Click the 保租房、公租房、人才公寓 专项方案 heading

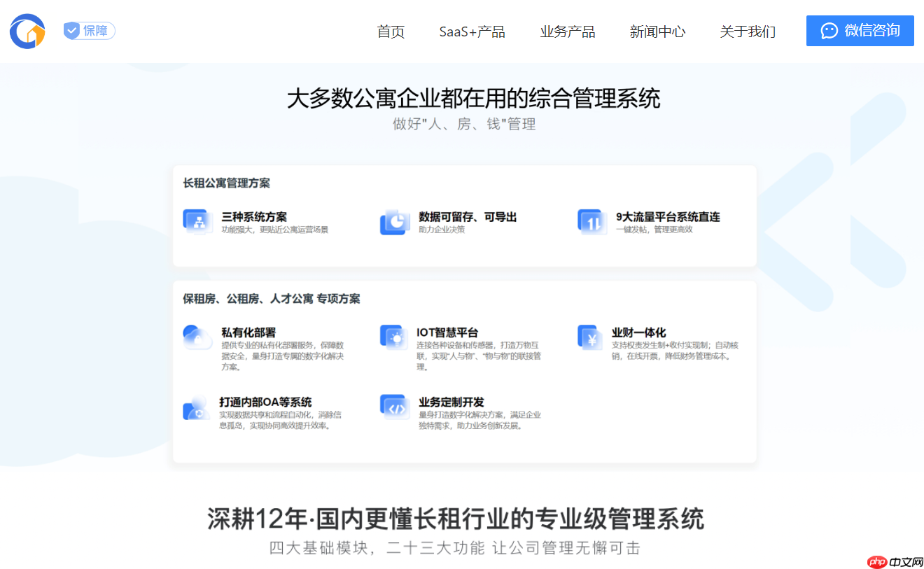[273, 298]
